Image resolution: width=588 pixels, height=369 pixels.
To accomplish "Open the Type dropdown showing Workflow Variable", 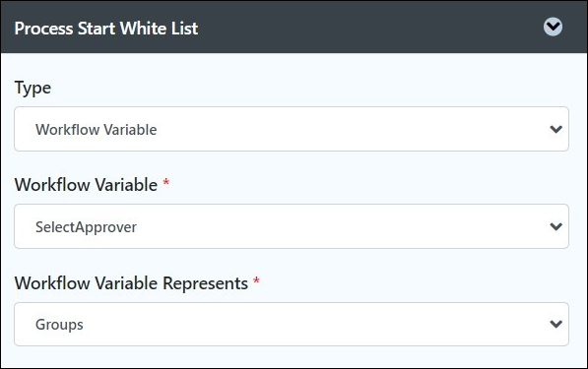I will tap(292, 129).
